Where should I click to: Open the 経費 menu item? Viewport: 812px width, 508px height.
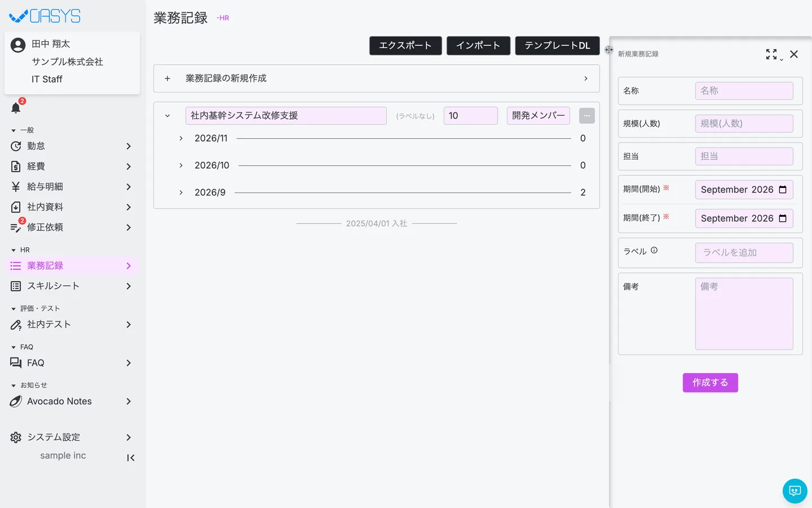point(72,167)
